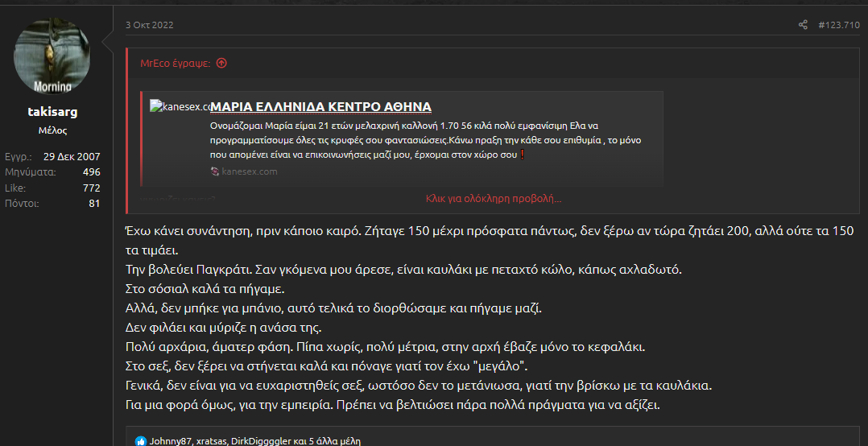Click the message count 496 under Μηνύματα
The width and height of the screenshot is (868, 446).
(91, 172)
